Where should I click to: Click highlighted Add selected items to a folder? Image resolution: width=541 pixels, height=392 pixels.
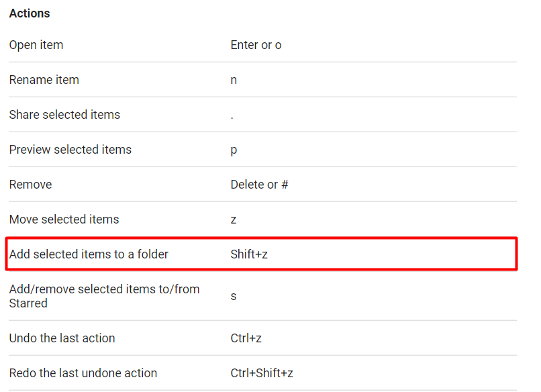point(89,254)
